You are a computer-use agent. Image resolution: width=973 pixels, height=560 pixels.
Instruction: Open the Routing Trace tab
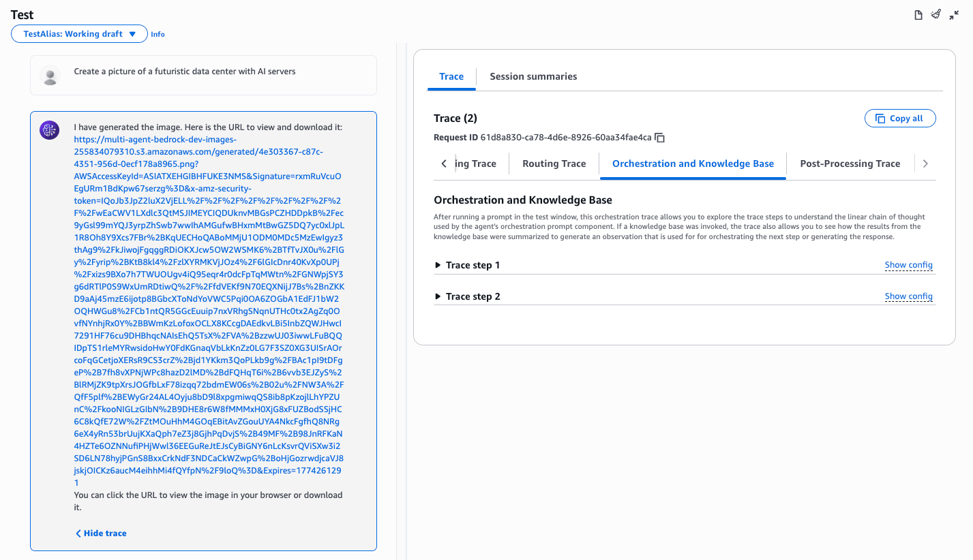555,164
